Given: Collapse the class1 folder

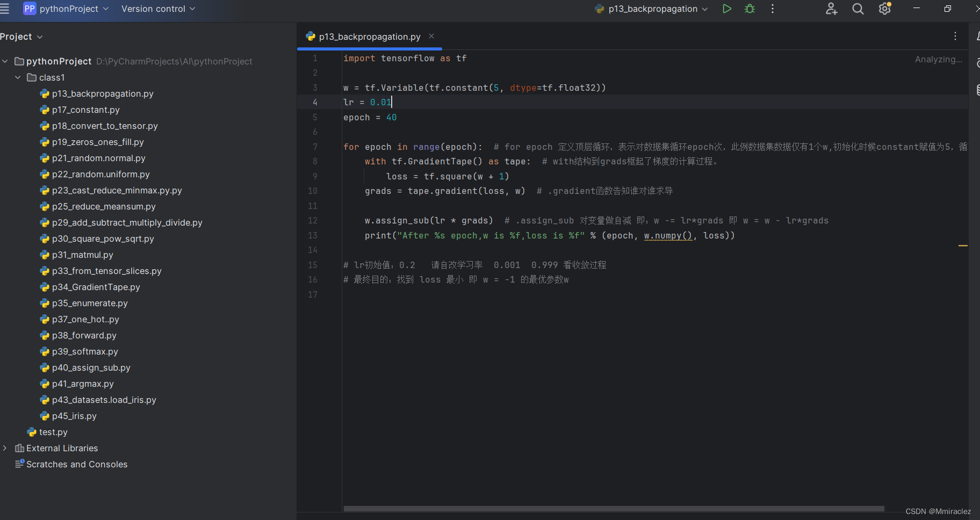Looking at the screenshot, I should click(x=18, y=77).
